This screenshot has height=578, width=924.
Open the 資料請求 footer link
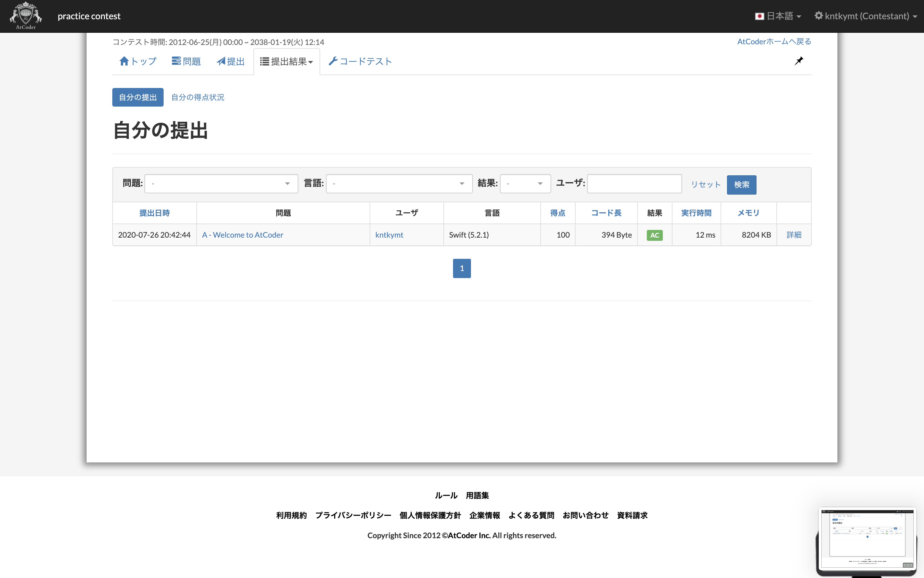(x=632, y=516)
